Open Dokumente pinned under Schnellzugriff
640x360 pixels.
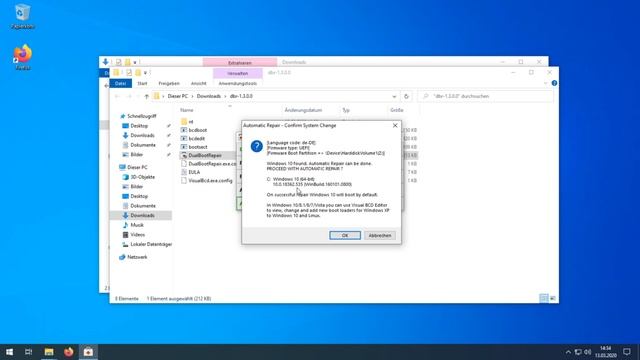[x=143, y=145]
